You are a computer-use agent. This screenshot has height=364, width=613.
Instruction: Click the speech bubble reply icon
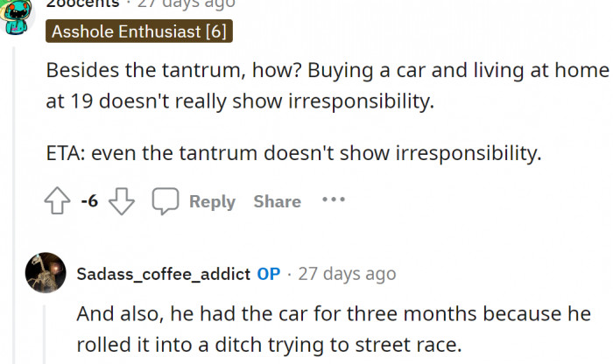click(x=166, y=201)
